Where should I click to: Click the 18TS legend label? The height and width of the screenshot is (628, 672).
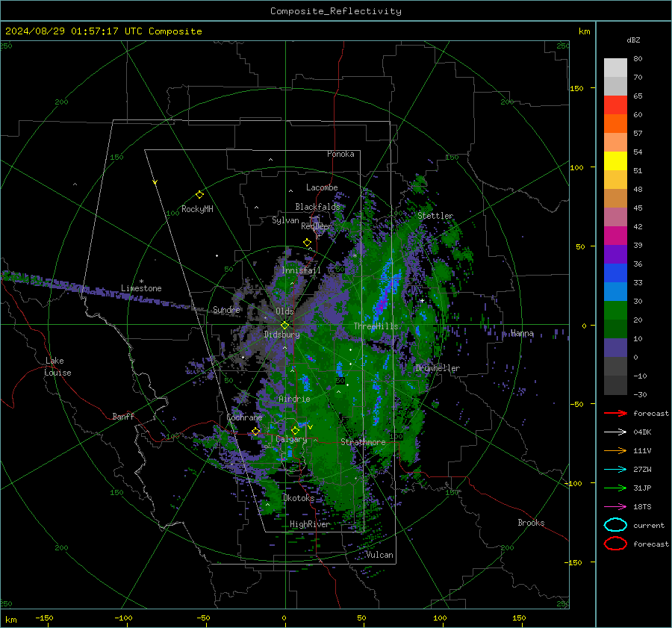pos(642,507)
